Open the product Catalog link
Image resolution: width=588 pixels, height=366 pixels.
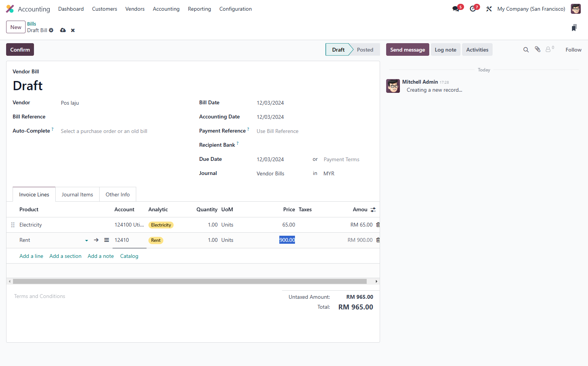tap(129, 256)
